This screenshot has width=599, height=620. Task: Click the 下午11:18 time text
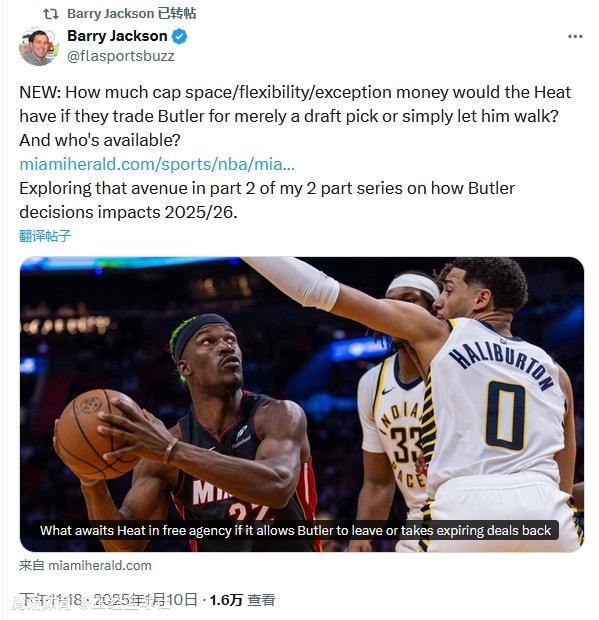click(x=50, y=600)
